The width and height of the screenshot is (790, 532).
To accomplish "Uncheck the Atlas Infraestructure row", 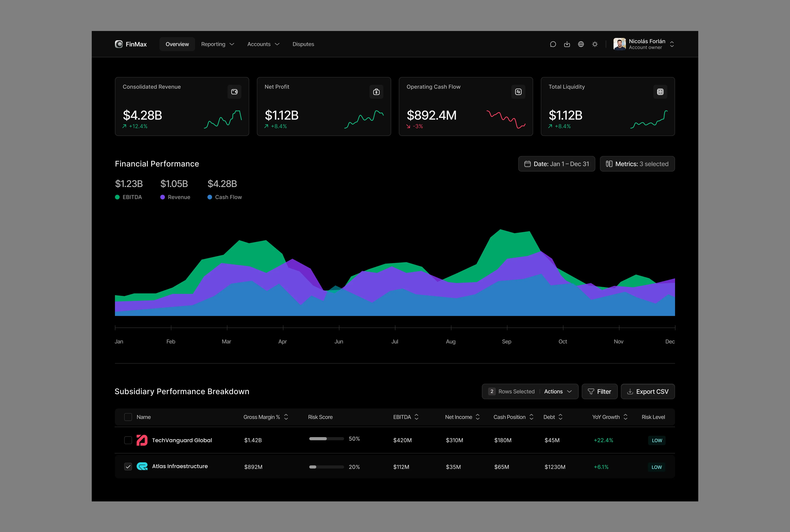I will [128, 467].
